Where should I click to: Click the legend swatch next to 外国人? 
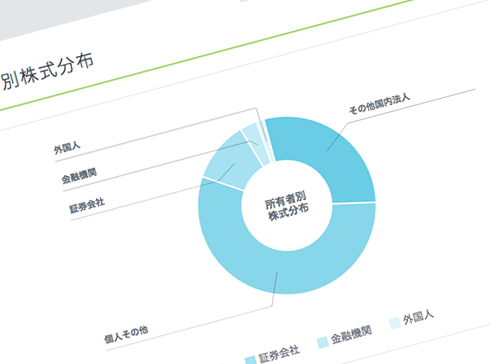(x=395, y=323)
